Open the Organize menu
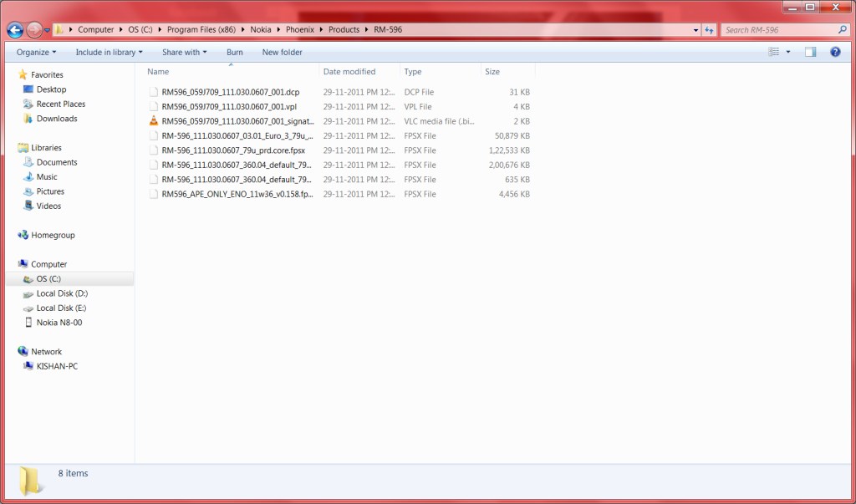 pos(36,53)
